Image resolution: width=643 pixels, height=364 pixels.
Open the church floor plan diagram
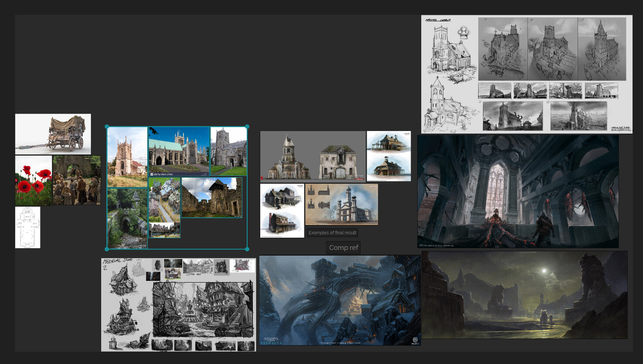(27, 226)
